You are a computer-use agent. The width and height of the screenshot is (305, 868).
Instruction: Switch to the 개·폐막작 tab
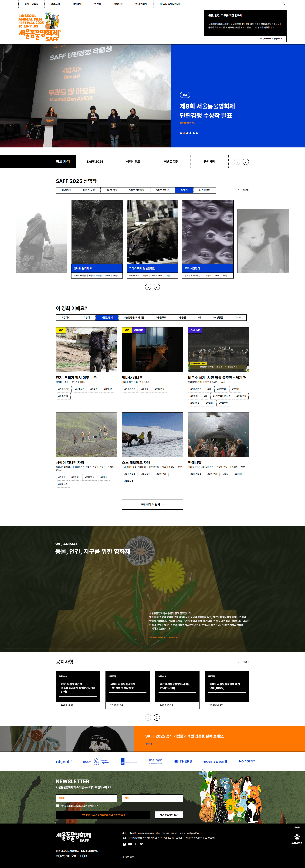[67, 190]
